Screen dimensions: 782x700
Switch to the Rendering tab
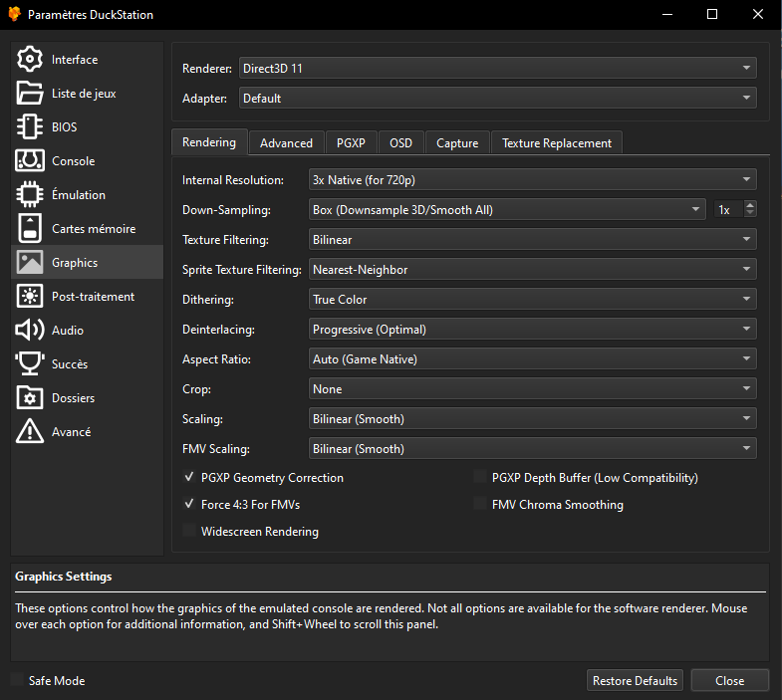(209, 142)
